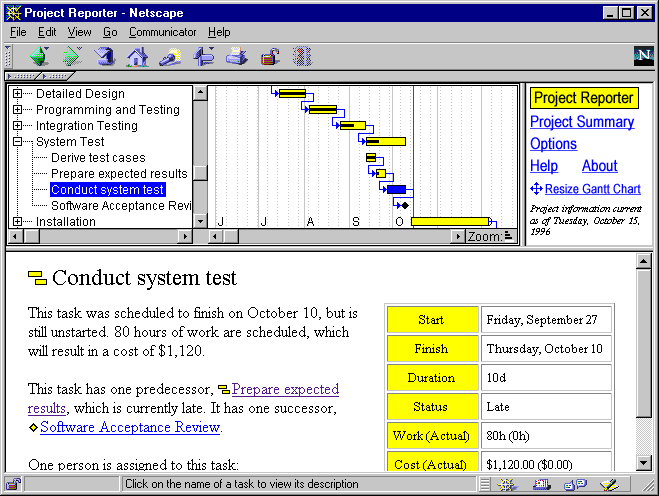Click the task tree scroll right arrow

pyautogui.click(x=185, y=236)
